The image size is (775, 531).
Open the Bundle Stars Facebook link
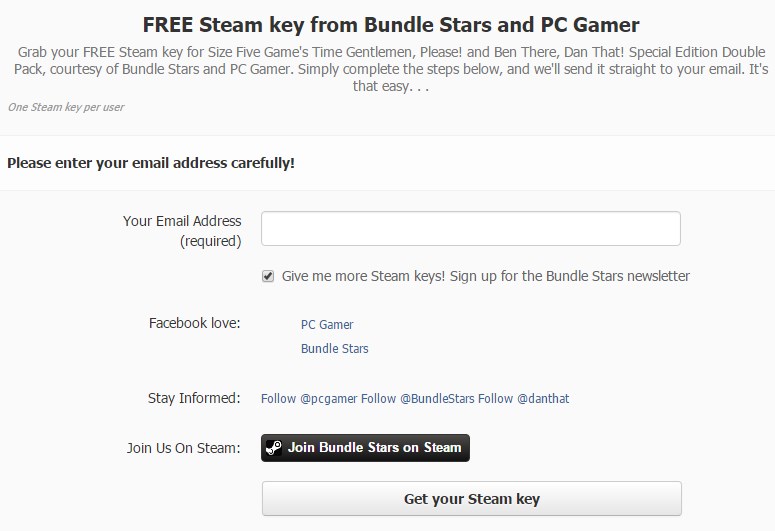point(335,349)
